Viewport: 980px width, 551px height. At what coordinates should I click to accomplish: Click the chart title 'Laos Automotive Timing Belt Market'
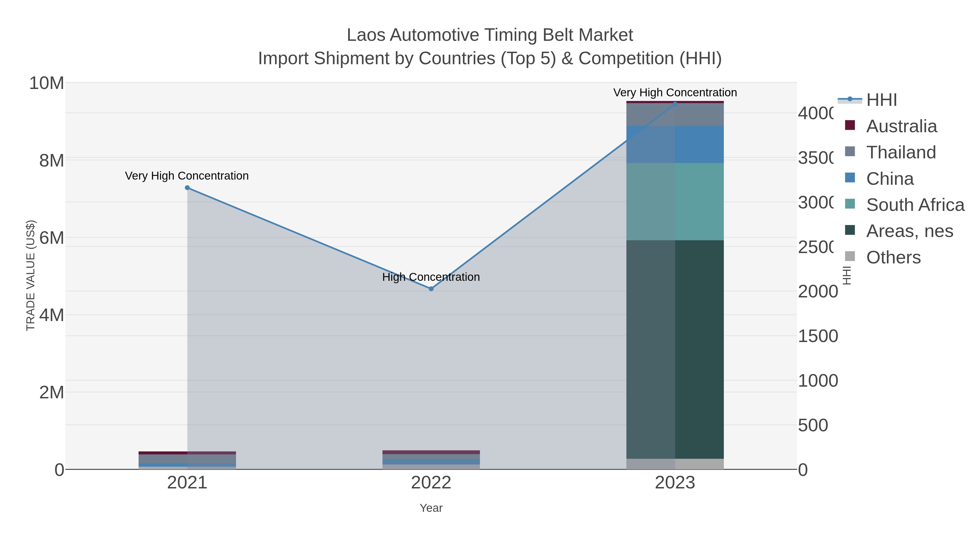(490, 35)
